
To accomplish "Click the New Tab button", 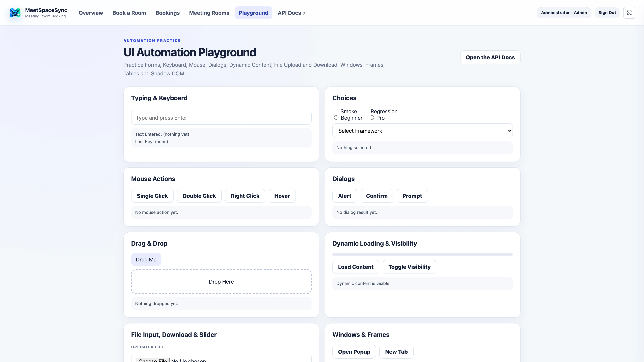I will click(x=396, y=351).
